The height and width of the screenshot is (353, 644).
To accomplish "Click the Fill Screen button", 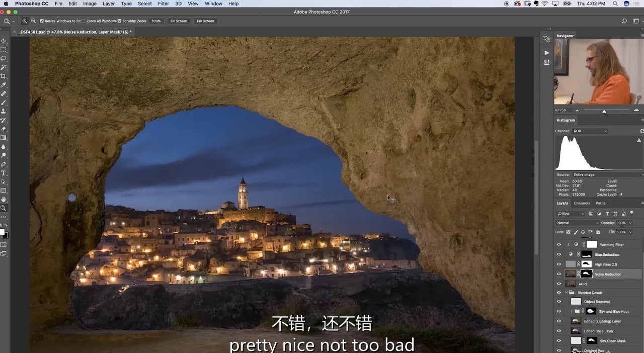I will point(205,21).
